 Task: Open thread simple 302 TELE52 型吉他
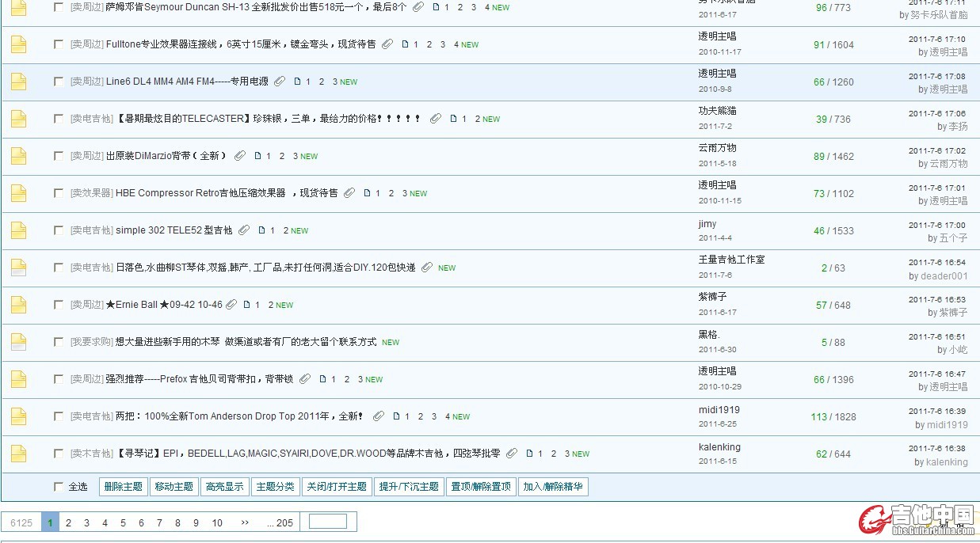point(174,230)
